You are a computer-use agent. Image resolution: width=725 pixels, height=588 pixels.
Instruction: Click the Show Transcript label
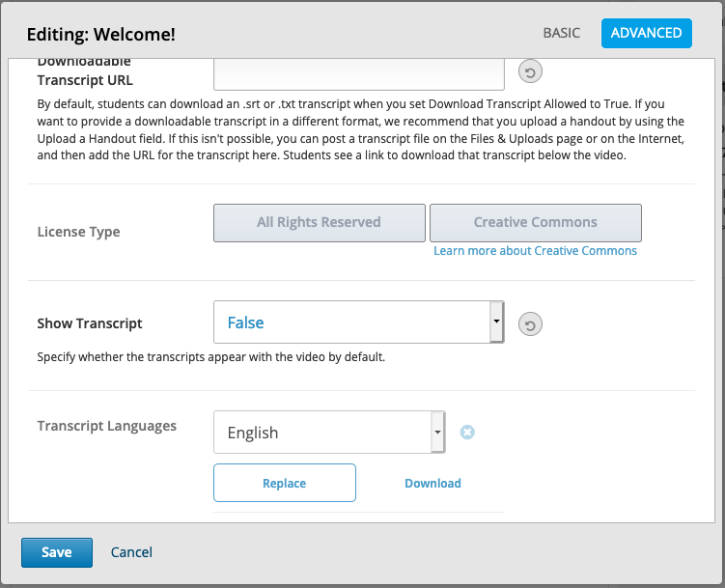[90, 323]
